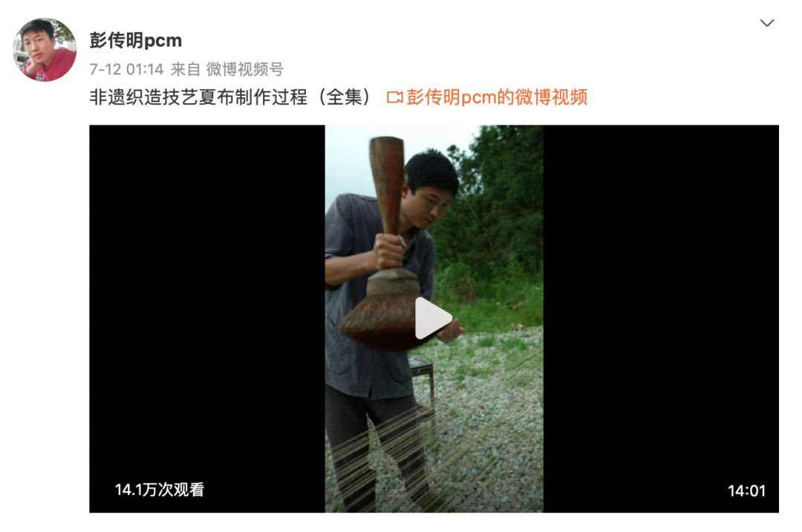Click the orange video camera icon
The height and width of the screenshot is (532, 802).
[x=394, y=97]
